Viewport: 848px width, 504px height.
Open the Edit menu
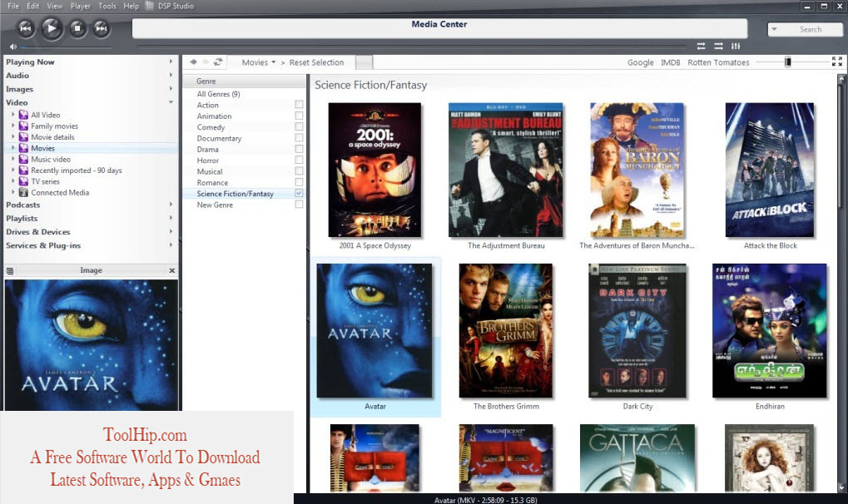(33, 6)
